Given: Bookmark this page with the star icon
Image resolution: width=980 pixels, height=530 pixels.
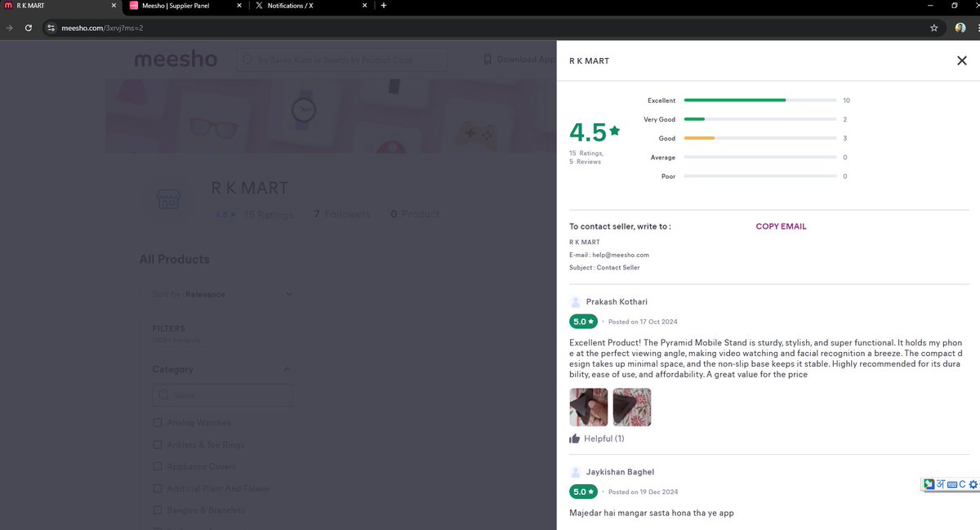Looking at the screenshot, I should click(x=933, y=28).
